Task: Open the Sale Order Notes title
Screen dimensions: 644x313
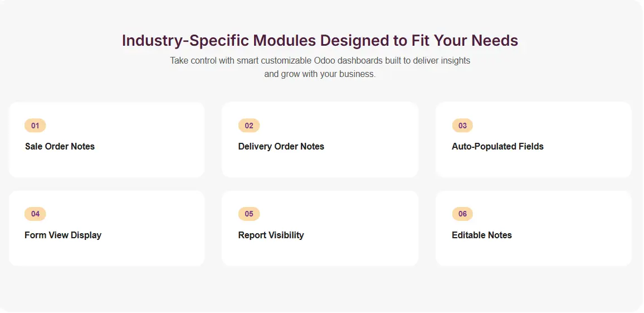Action: [60, 146]
